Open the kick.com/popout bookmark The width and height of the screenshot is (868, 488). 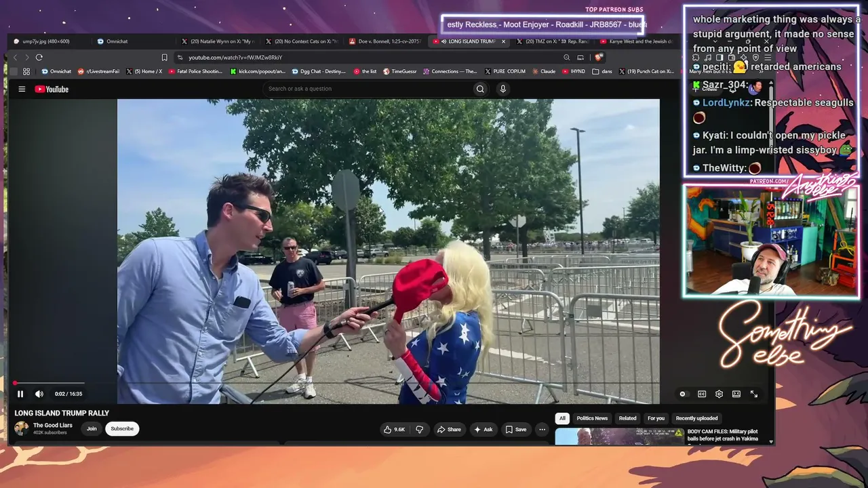coord(258,71)
